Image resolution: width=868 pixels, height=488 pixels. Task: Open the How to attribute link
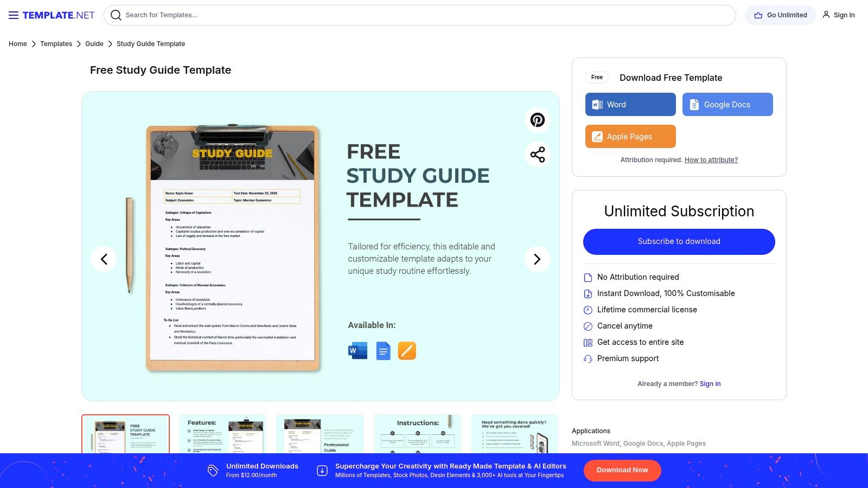tap(711, 160)
